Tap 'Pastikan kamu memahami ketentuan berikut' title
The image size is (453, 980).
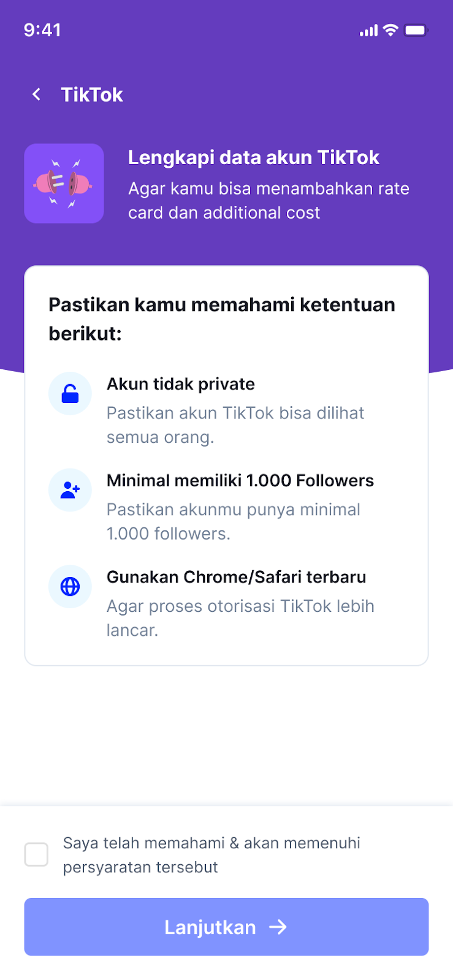click(222, 318)
